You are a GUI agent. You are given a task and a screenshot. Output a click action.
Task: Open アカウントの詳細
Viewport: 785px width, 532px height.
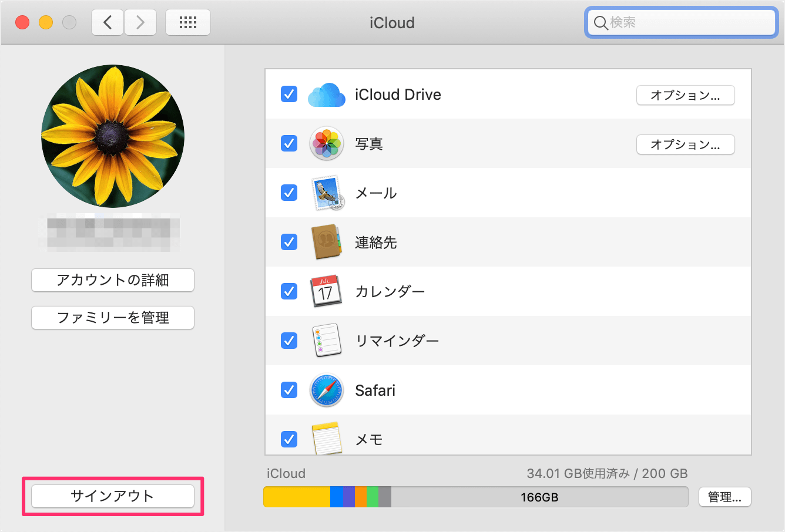113,280
